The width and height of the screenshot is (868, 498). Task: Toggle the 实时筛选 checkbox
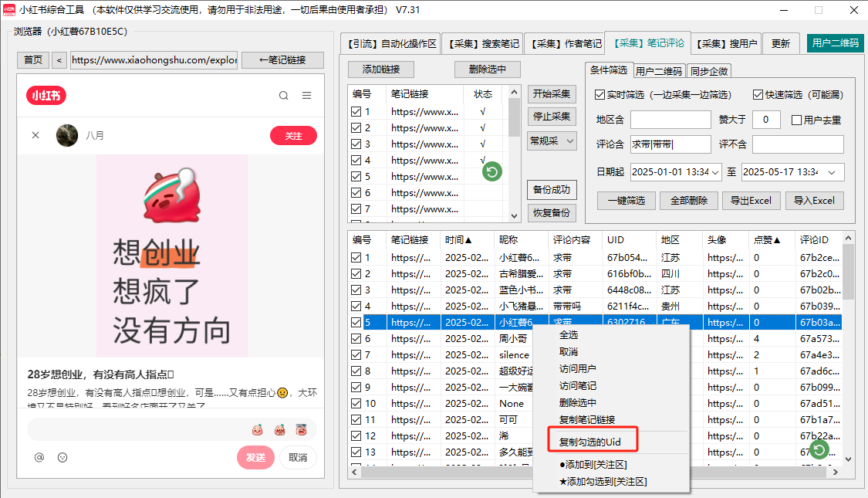(600, 95)
